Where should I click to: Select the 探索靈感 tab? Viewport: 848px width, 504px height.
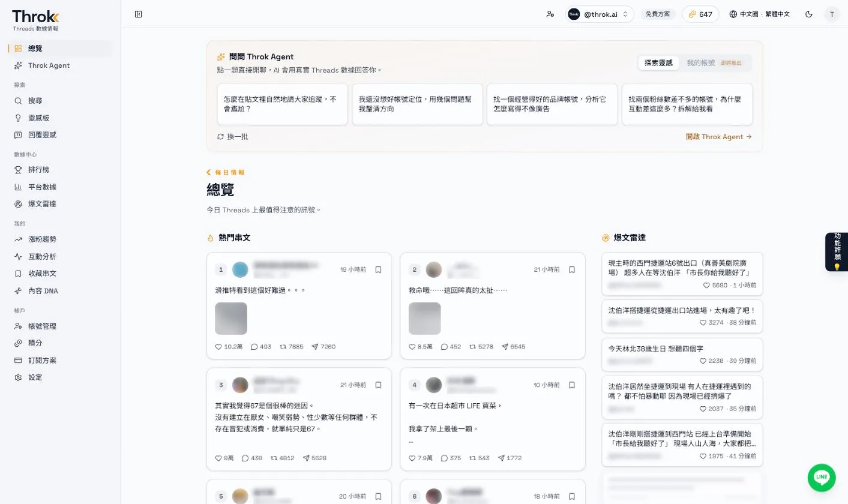[x=658, y=63]
